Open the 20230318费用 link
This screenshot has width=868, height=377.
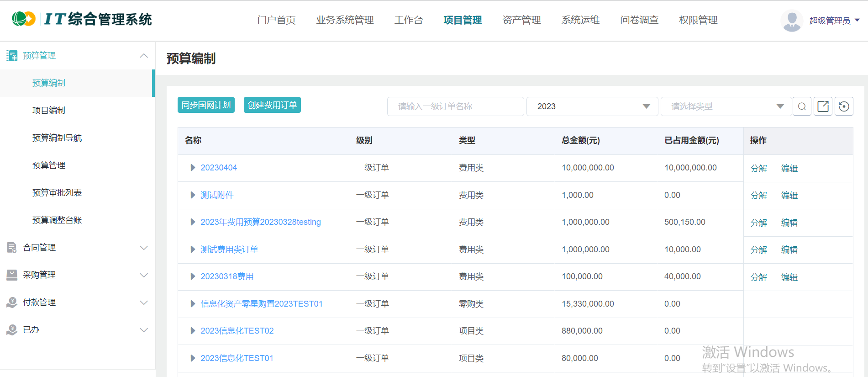pos(227,276)
